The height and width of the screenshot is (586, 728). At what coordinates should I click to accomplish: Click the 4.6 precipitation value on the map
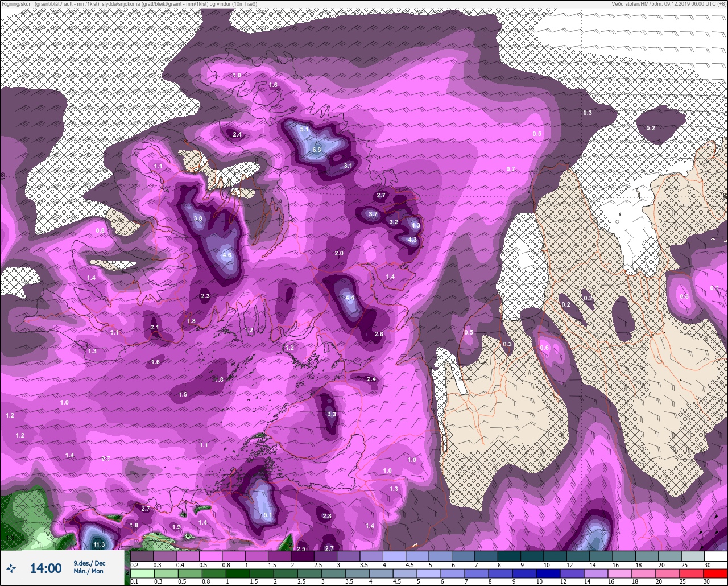click(x=227, y=255)
